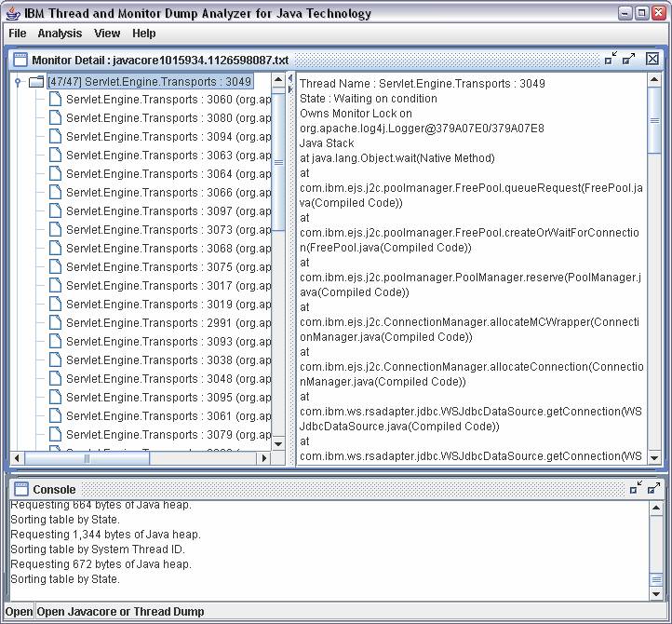Open the Help menu
This screenshot has width=672, height=624.
click(144, 34)
